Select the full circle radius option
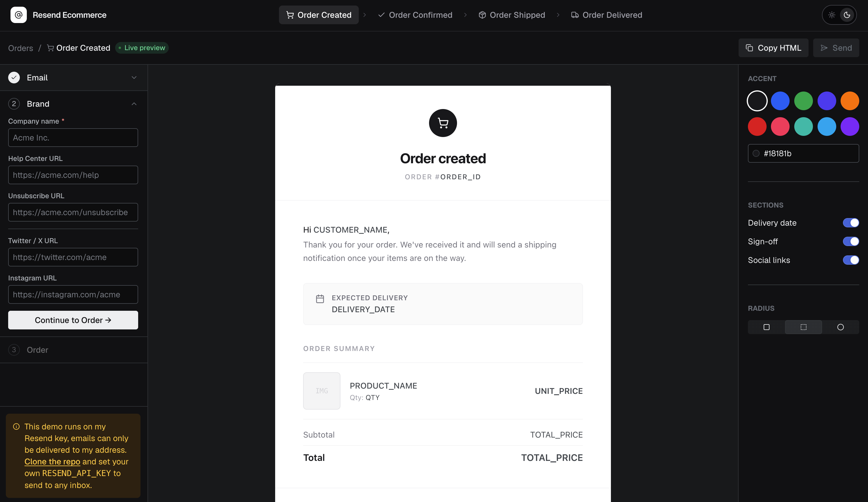Viewport: 868px width, 502px height. click(x=840, y=327)
